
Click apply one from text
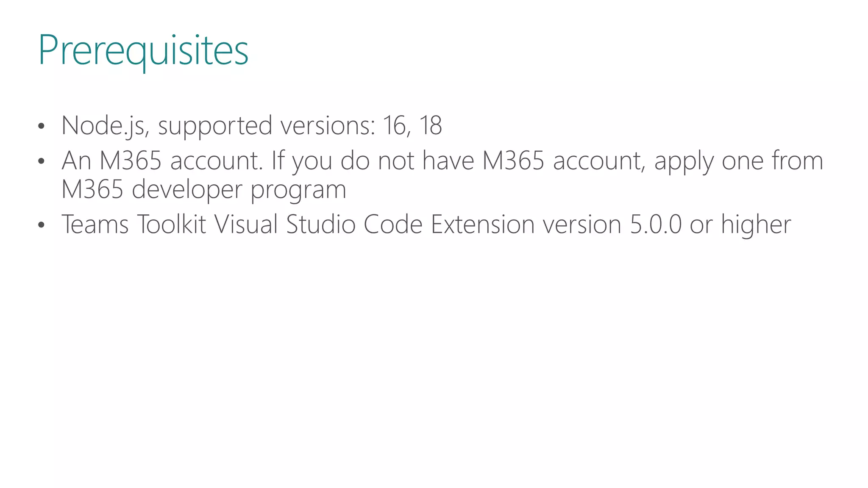click(x=738, y=161)
